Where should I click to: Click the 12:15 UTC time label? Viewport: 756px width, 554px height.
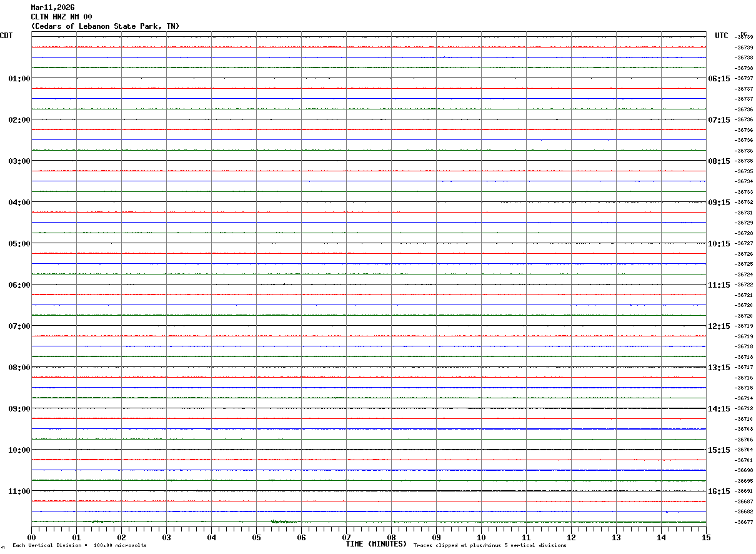pos(719,326)
